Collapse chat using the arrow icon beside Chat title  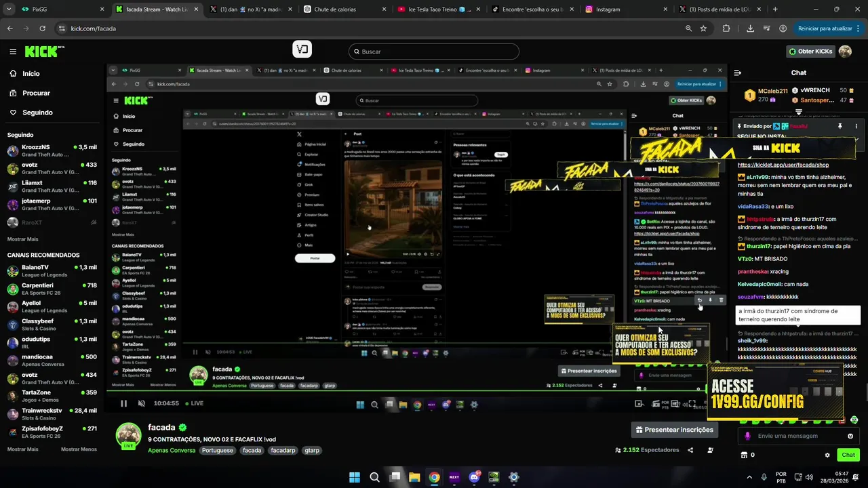[x=737, y=73]
